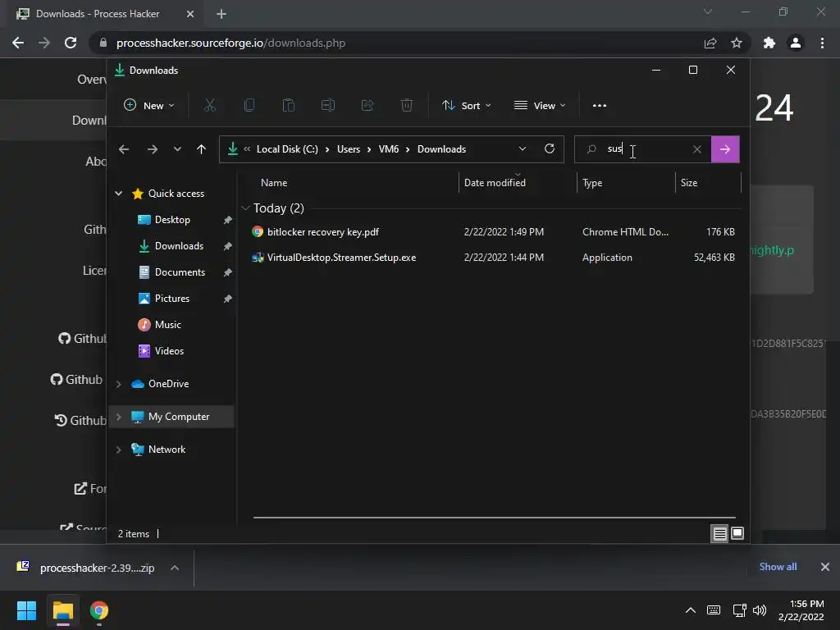Select Downloads in Quick access

(x=179, y=246)
